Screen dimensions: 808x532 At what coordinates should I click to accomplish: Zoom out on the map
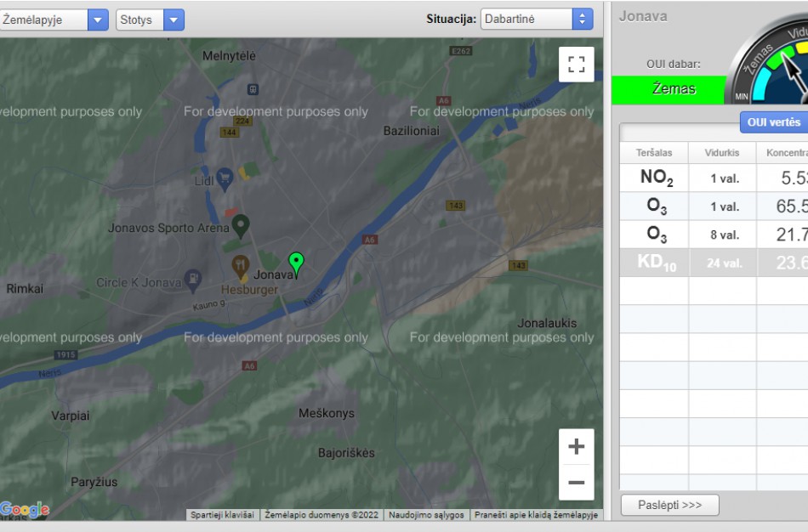click(x=576, y=483)
